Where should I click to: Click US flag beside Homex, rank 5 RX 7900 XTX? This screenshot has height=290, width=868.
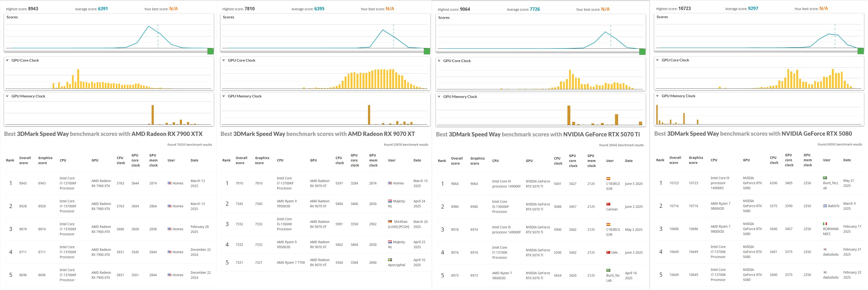170,275
